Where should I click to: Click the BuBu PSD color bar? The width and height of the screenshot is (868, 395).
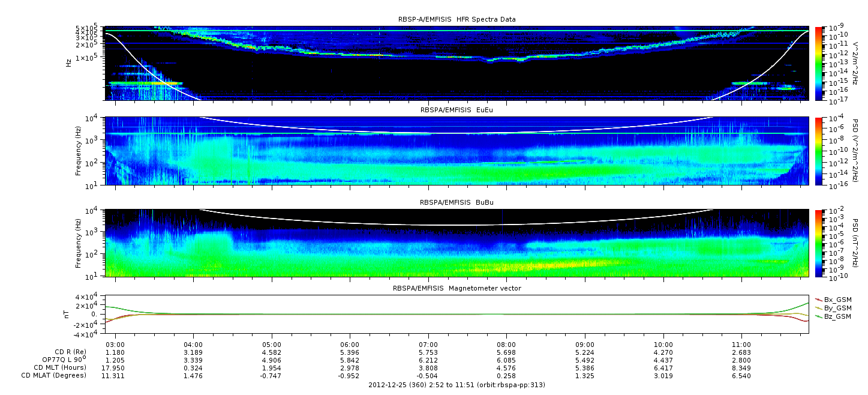tap(818, 243)
